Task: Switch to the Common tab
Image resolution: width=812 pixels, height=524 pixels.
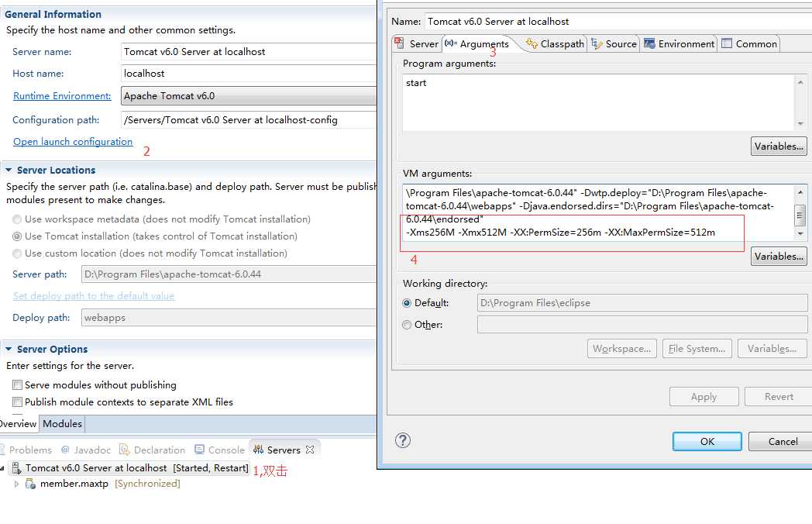Action: click(x=750, y=43)
